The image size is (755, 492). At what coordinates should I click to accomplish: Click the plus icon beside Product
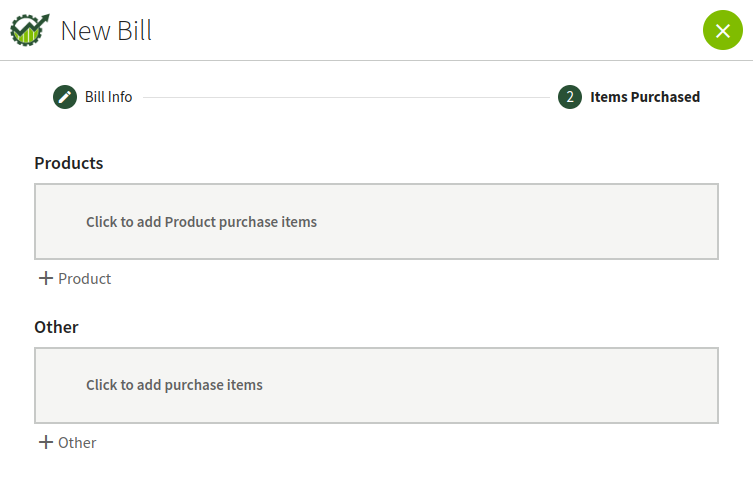tap(46, 278)
